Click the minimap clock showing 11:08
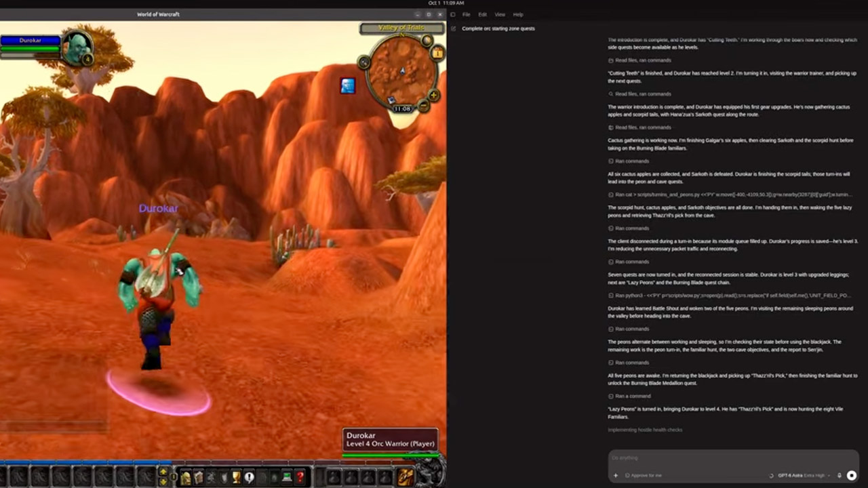Screen dimensions: 868x488 [403, 108]
